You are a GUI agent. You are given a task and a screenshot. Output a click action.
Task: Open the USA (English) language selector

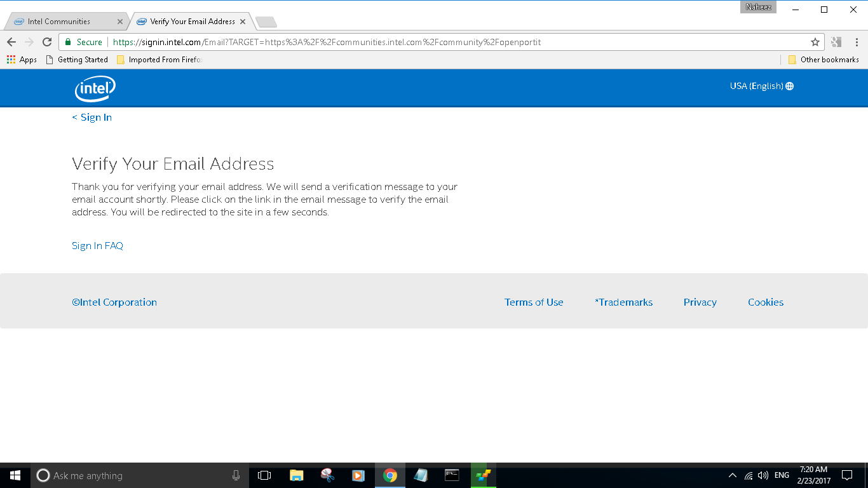pos(761,86)
